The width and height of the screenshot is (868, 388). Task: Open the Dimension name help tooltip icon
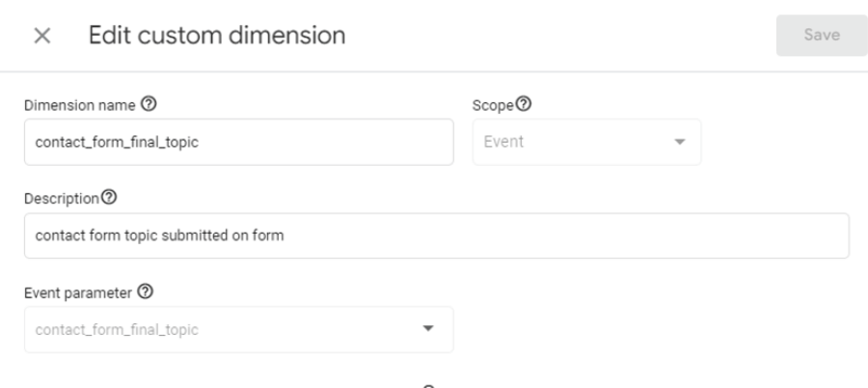coord(149,104)
